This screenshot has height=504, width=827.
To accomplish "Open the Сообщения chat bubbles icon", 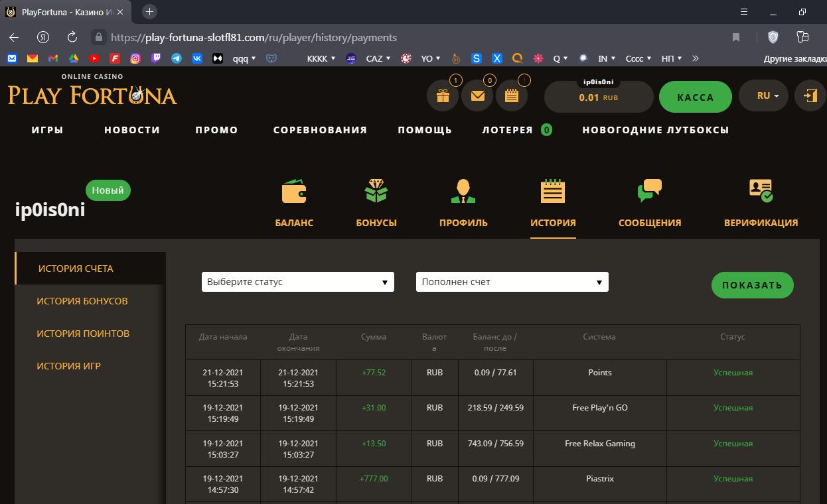I will click(x=649, y=192).
